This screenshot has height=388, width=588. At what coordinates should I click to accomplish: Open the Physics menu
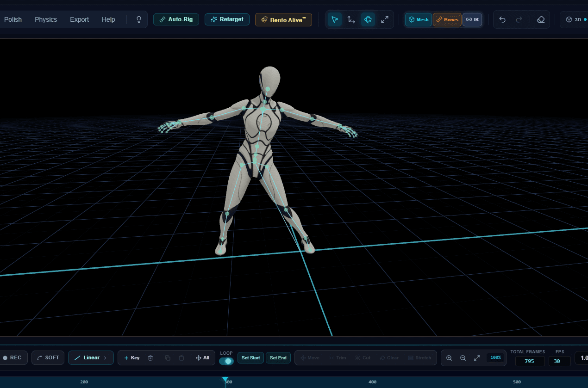tap(46, 19)
